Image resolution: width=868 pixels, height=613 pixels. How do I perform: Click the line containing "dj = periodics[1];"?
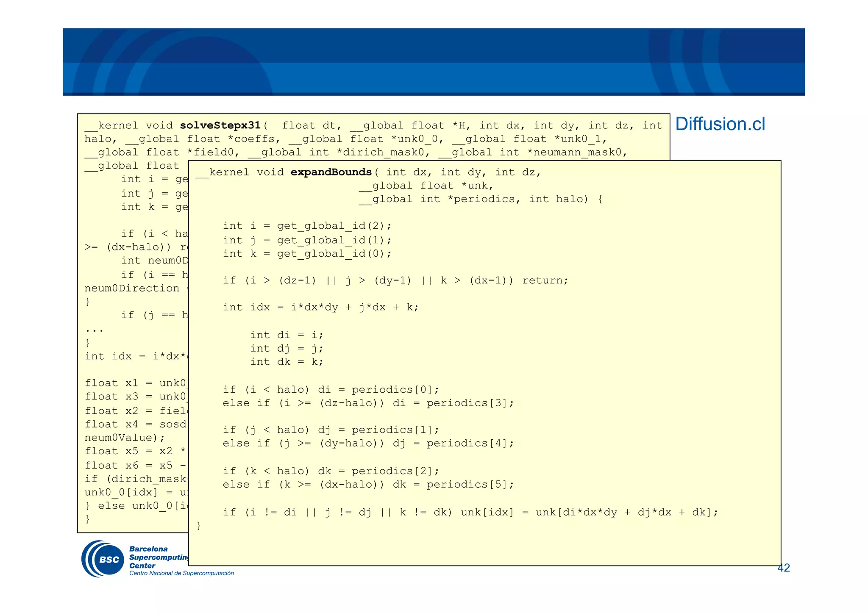pyautogui.click(x=331, y=430)
